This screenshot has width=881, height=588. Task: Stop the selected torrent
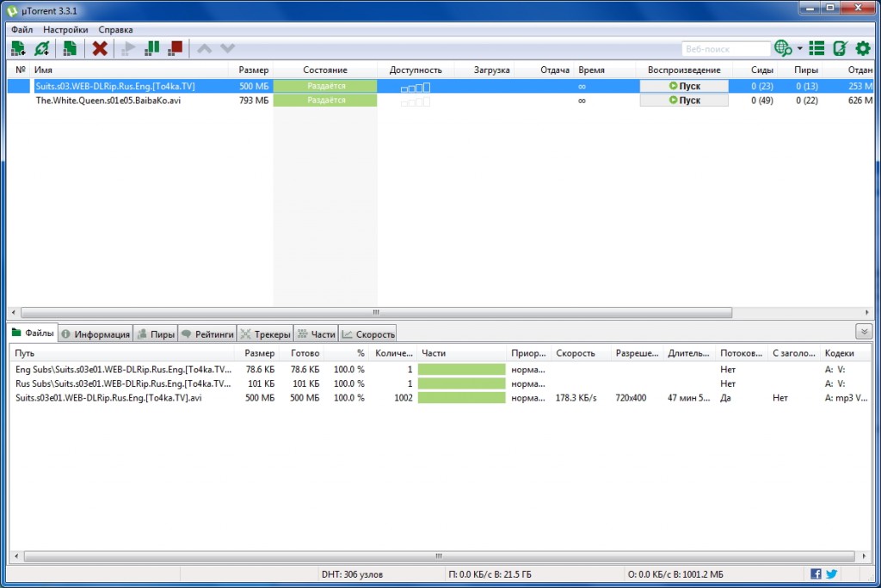point(176,48)
